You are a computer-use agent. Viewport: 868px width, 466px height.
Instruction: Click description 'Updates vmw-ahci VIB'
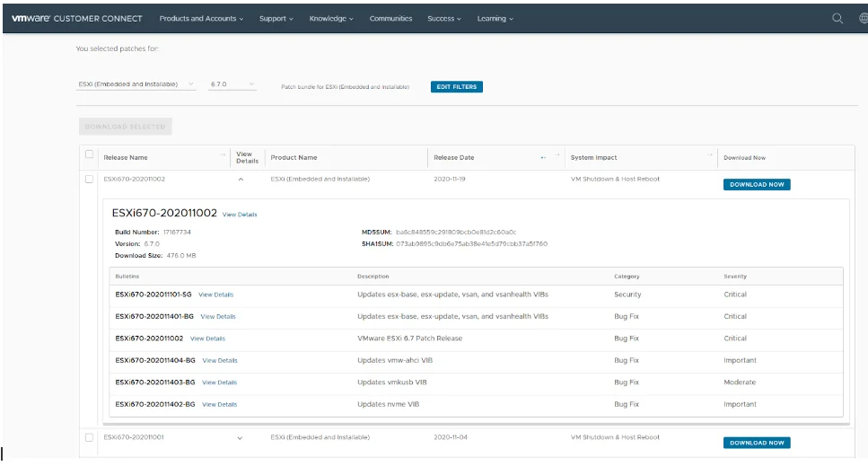395,360
